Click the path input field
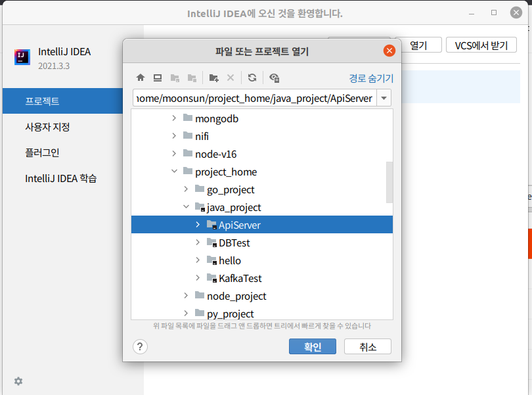The image size is (532, 395). pyautogui.click(x=255, y=98)
